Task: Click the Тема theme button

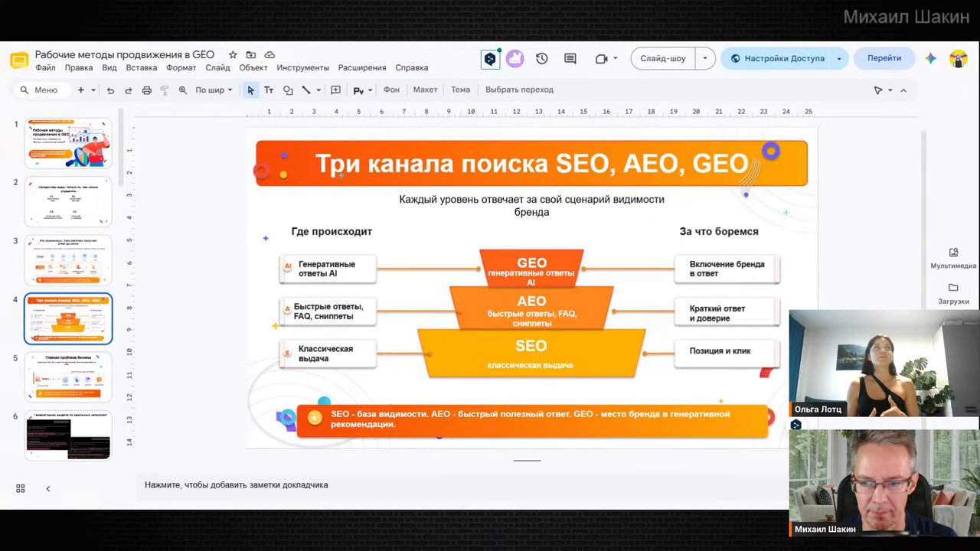Action: [x=460, y=90]
